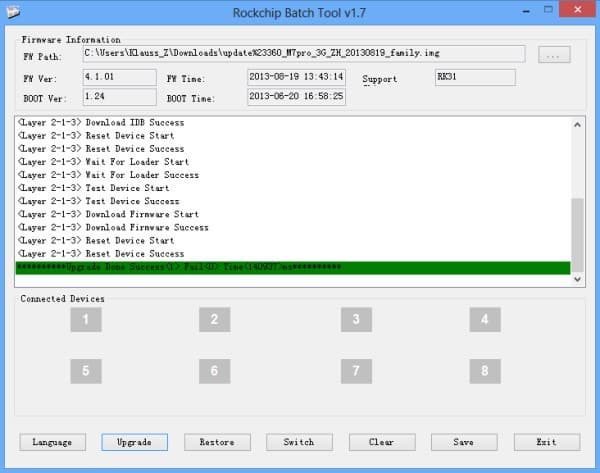Click the log scrollbar up arrow
600x473 pixels.
(x=577, y=125)
